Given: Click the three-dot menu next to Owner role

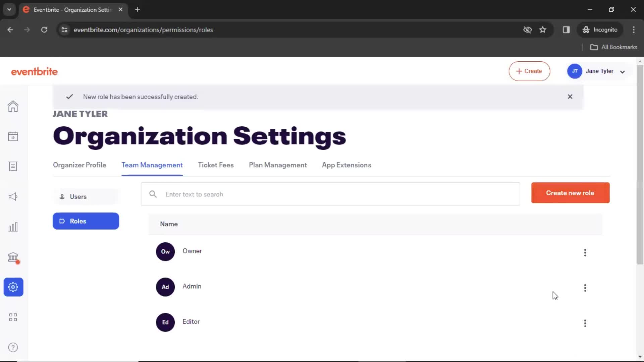Looking at the screenshot, I should pyautogui.click(x=585, y=251).
